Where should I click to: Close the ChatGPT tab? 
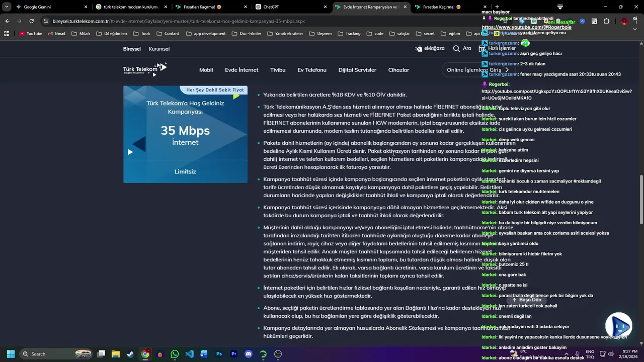pyautogui.click(x=325, y=7)
